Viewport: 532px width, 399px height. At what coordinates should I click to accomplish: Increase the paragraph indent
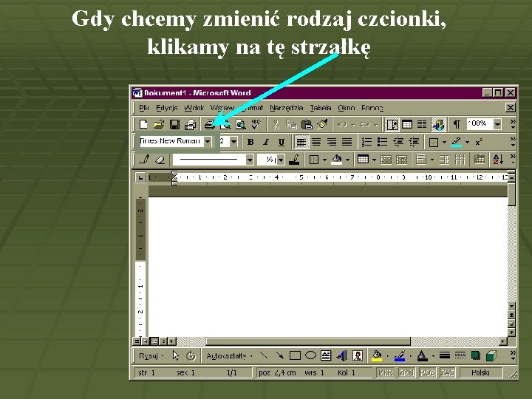click(414, 142)
